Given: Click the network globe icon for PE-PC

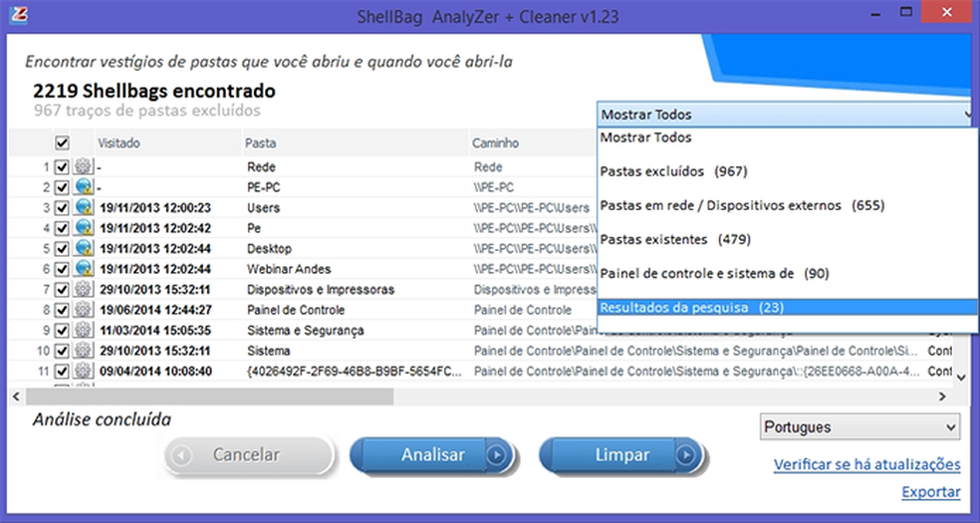Looking at the screenshot, I should coord(83,187).
